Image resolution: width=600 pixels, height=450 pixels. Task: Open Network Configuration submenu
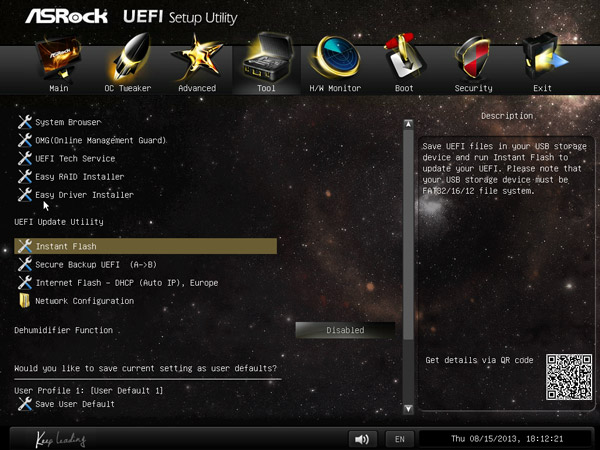pos(85,301)
